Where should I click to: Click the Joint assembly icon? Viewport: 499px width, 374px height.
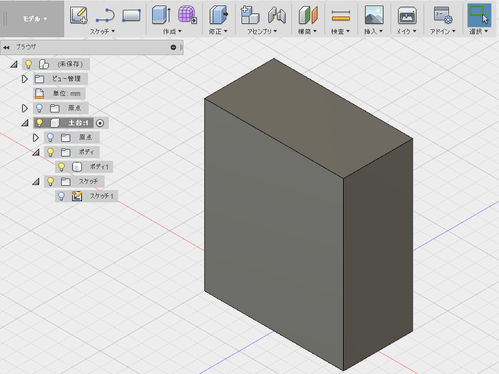click(277, 15)
